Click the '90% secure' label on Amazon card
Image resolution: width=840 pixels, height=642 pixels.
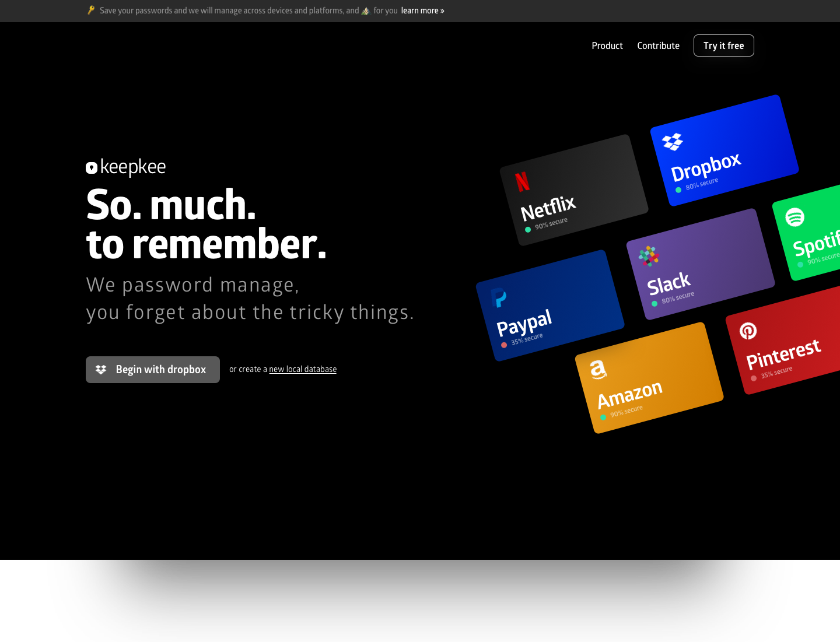coord(626,411)
